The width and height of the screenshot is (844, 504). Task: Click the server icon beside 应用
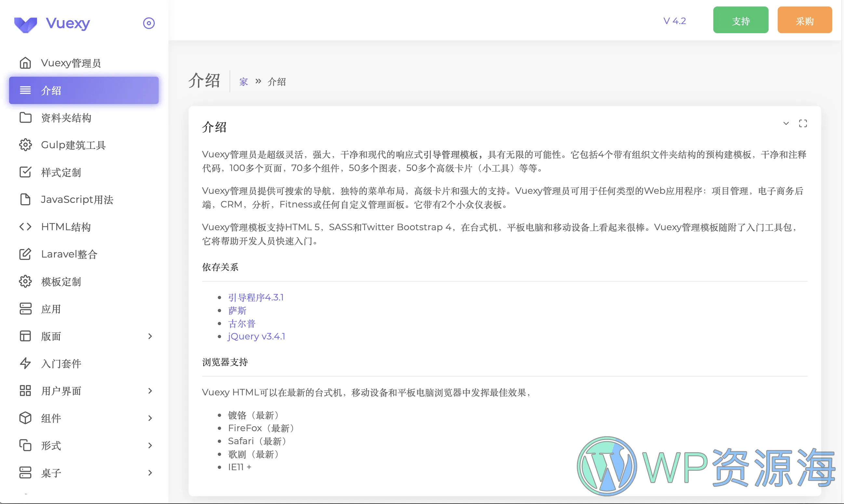click(x=25, y=309)
